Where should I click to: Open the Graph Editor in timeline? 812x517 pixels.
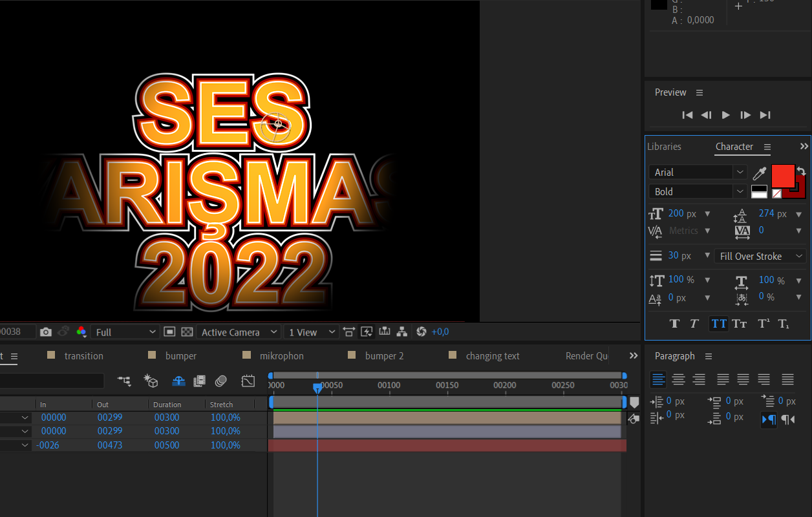248,381
